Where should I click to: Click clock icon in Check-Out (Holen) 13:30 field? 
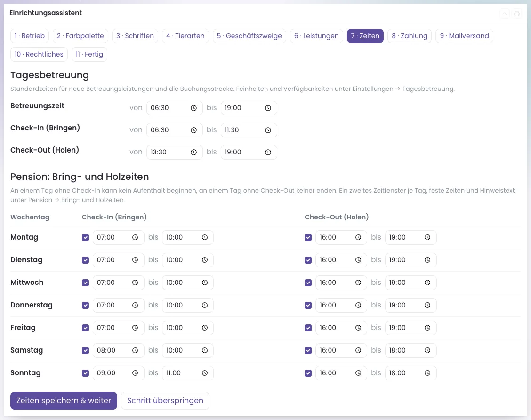click(193, 153)
